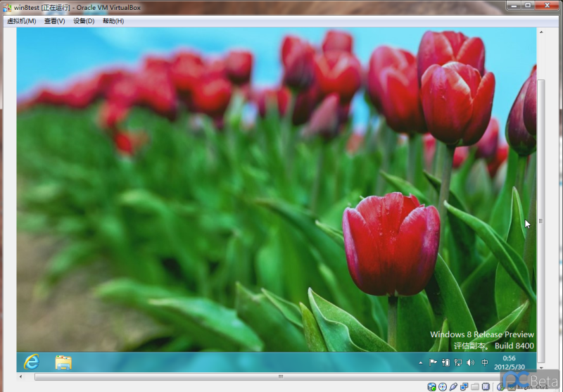This screenshot has height=392, width=563.
Task: Open the 虚拟机(M) menu
Action: tap(22, 21)
